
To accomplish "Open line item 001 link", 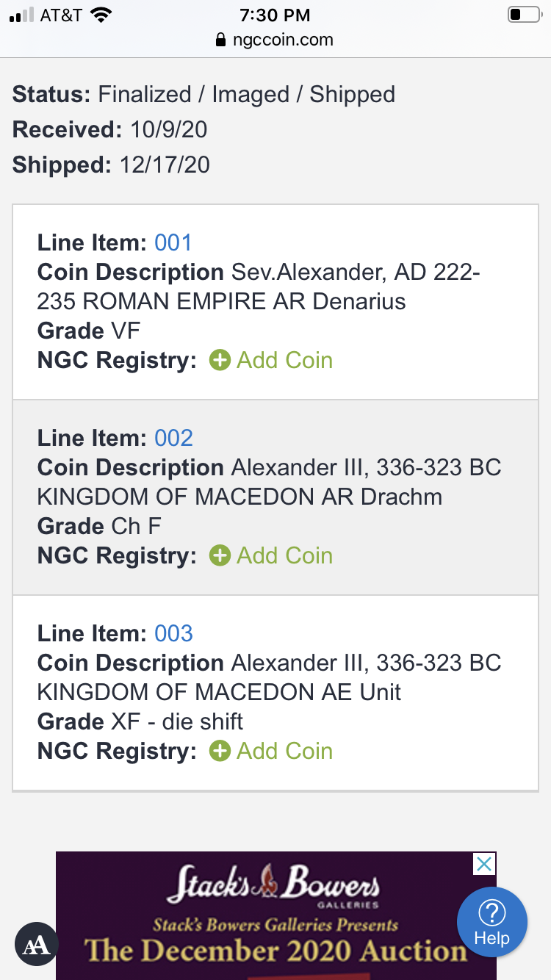I will pyautogui.click(x=173, y=242).
